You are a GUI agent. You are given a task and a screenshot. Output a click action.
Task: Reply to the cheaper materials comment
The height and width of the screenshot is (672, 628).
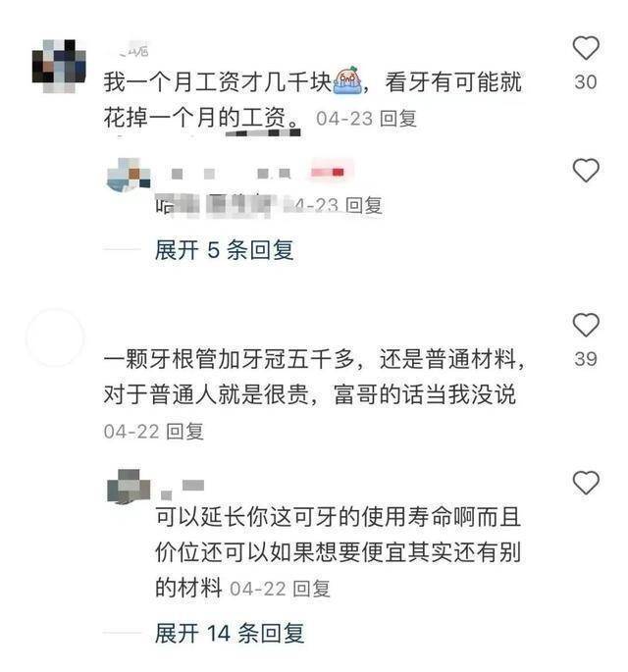311,589
